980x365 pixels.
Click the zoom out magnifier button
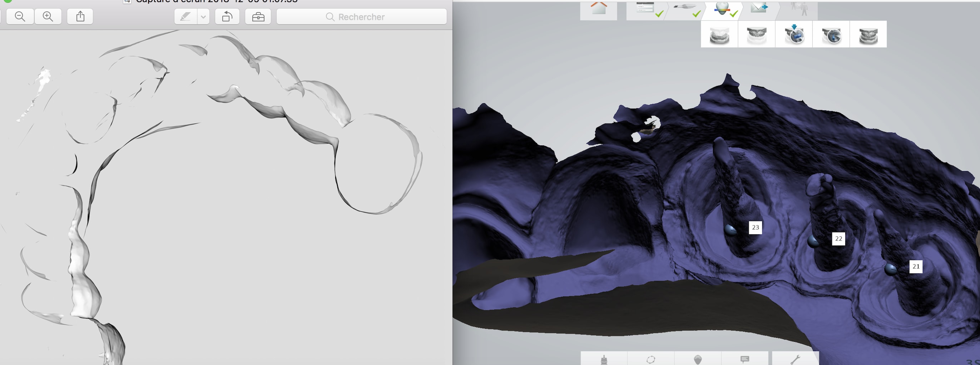(20, 16)
